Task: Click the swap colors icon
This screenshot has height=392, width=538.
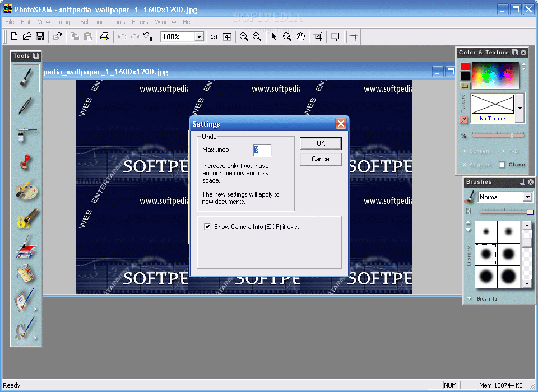Action: 465,86
